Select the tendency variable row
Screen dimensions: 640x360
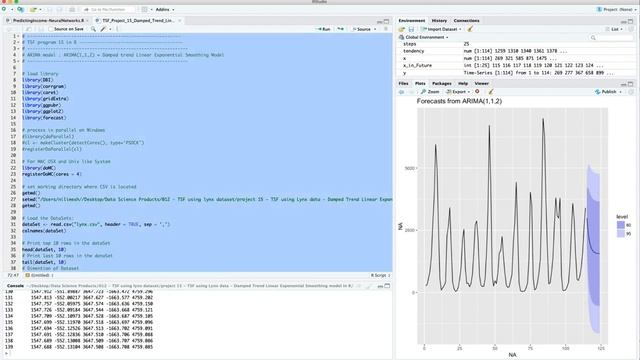tap(516, 51)
